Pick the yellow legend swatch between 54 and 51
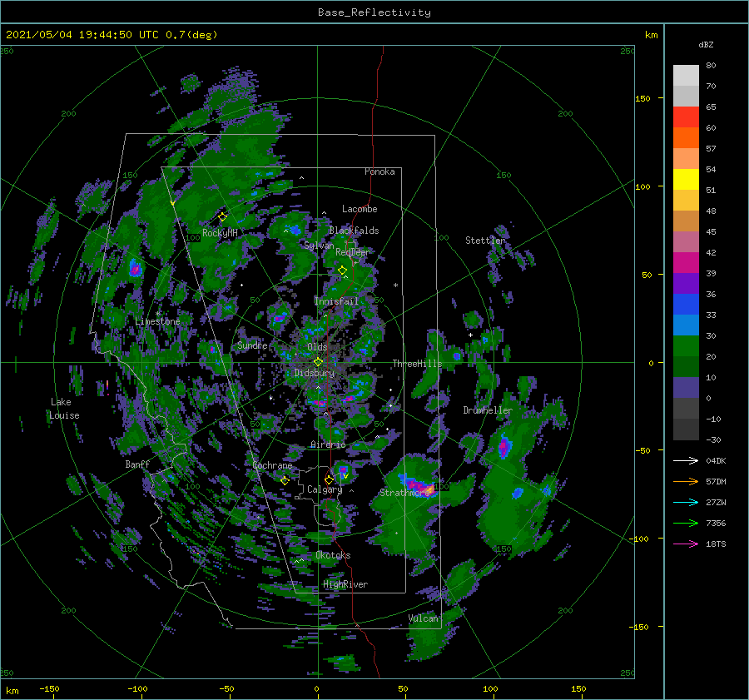Screen dimensions: 749x700 (x=686, y=179)
